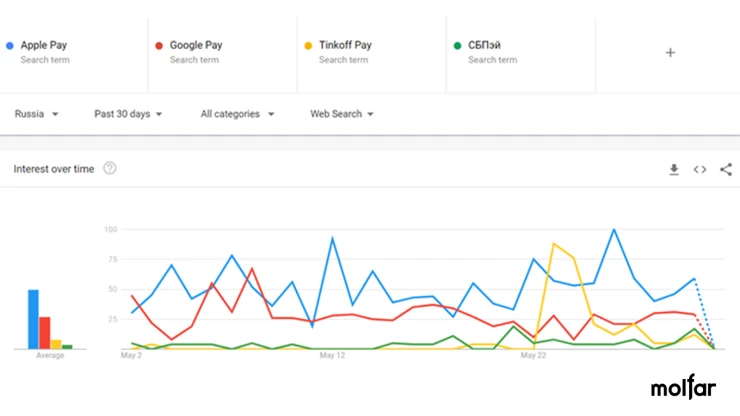Open the All categories dropdown
The width and height of the screenshot is (740, 416).
coord(237,114)
